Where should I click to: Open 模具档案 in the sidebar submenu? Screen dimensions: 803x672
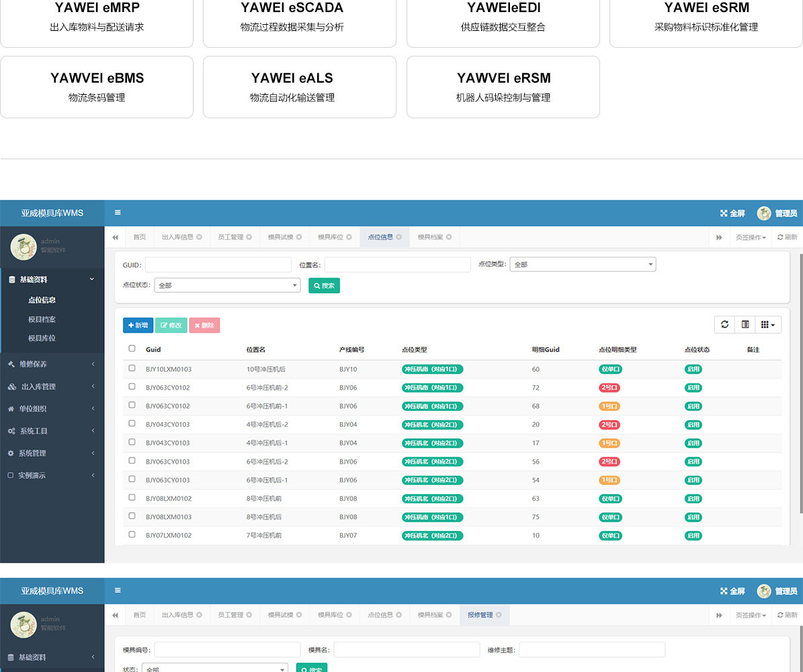point(42,320)
